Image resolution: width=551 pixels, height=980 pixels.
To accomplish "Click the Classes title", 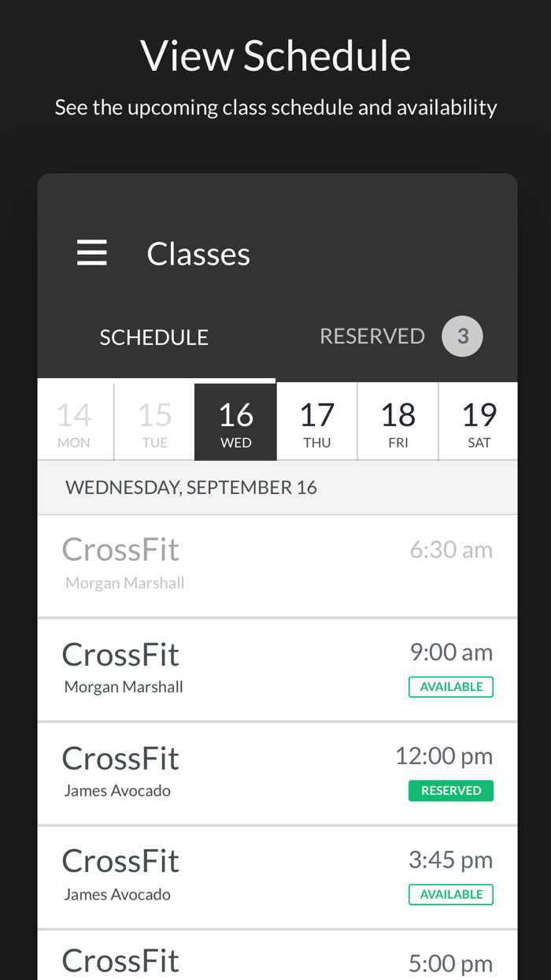I will 198,252.
